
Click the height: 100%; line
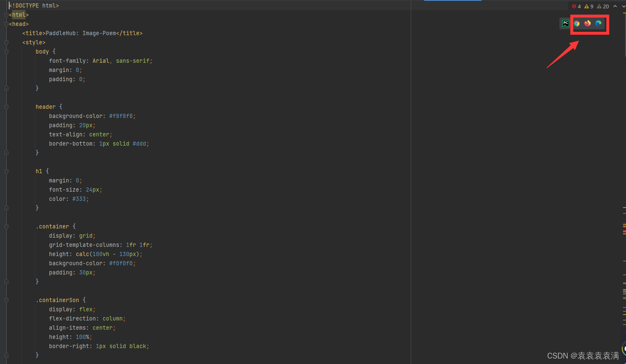pyautogui.click(x=70, y=337)
